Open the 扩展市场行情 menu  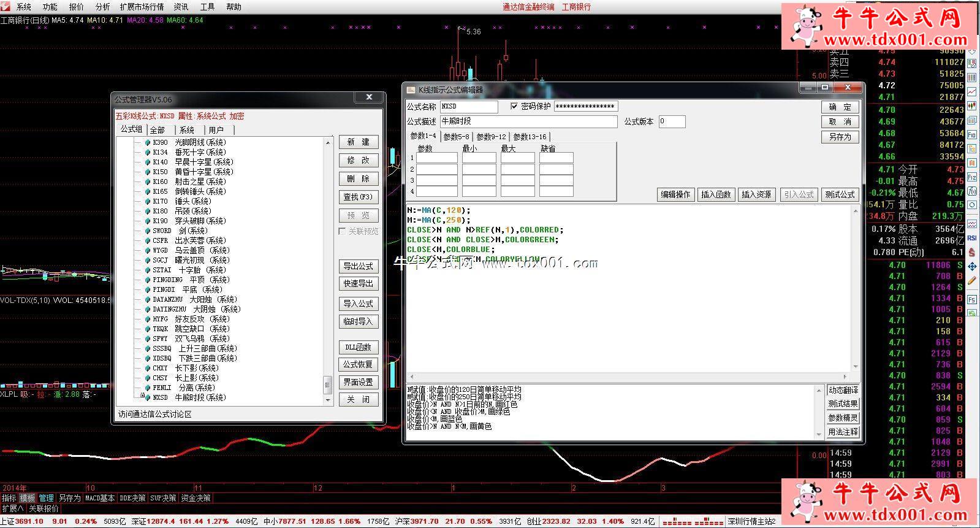(x=142, y=7)
